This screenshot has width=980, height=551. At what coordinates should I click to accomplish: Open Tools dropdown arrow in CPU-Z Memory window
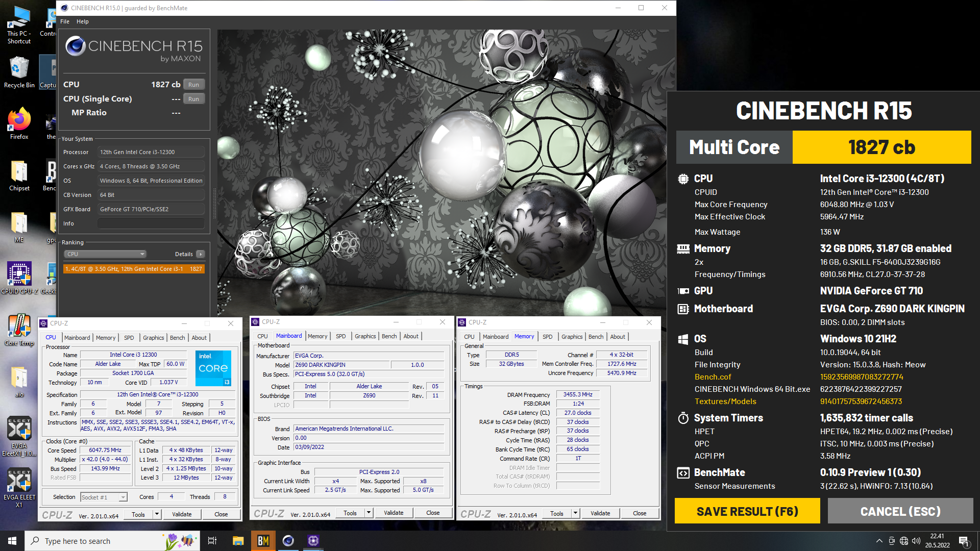coord(576,513)
